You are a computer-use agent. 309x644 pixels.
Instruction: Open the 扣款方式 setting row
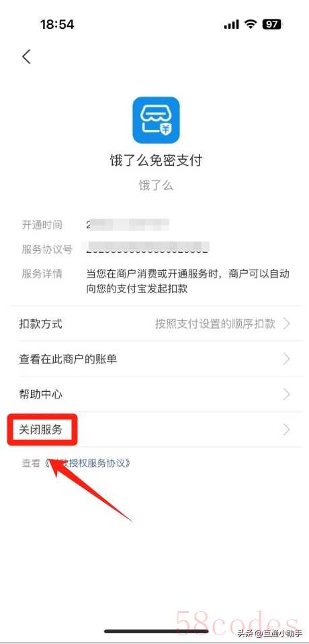pyautogui.click(x=154, y=323)
